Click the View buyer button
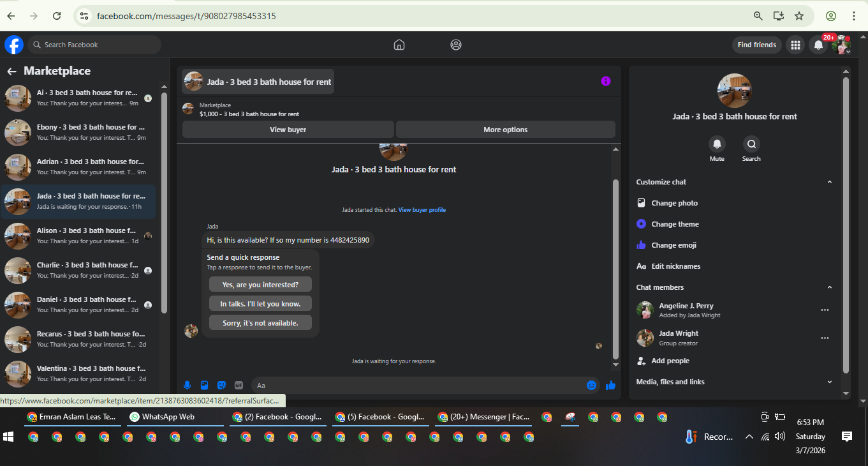The height and width of the screenshot is (466, 868). pos(288,130)
